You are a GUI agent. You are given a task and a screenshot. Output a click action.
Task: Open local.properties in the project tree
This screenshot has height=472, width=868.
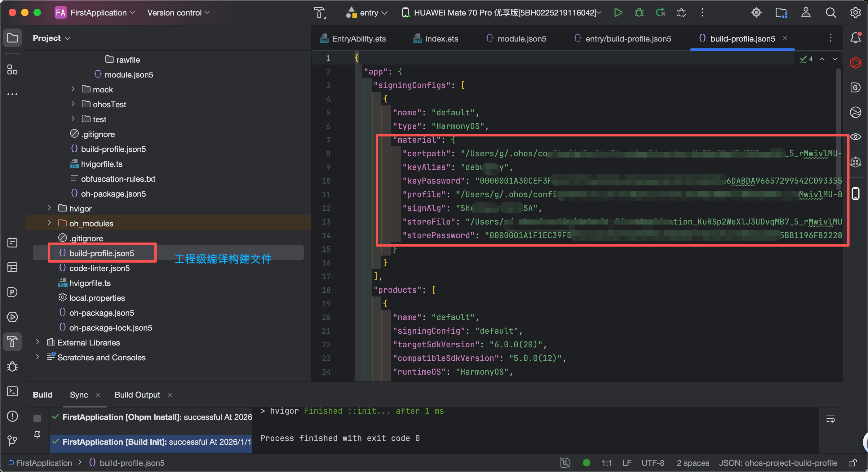(97, 298)
